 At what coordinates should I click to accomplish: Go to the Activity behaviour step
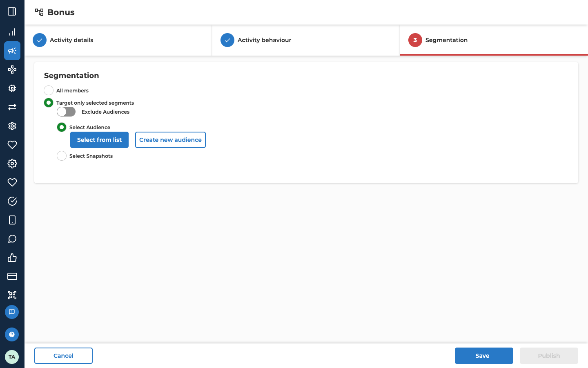coord(306,40)
